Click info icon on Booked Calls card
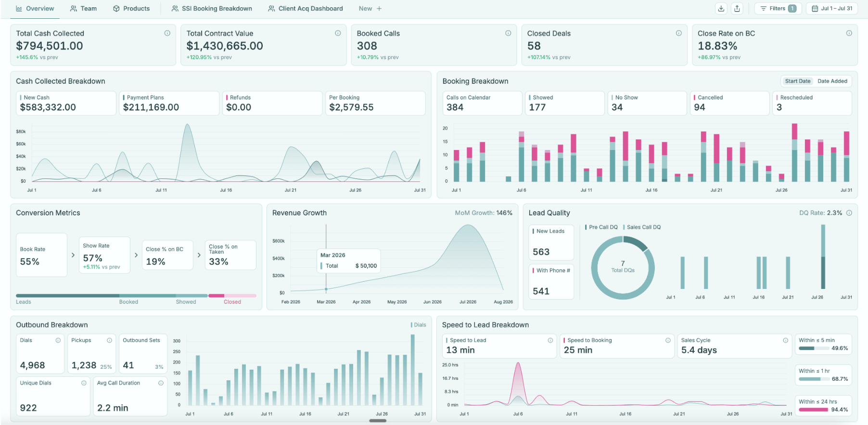The image size is (868, 425). pos(508,33)
